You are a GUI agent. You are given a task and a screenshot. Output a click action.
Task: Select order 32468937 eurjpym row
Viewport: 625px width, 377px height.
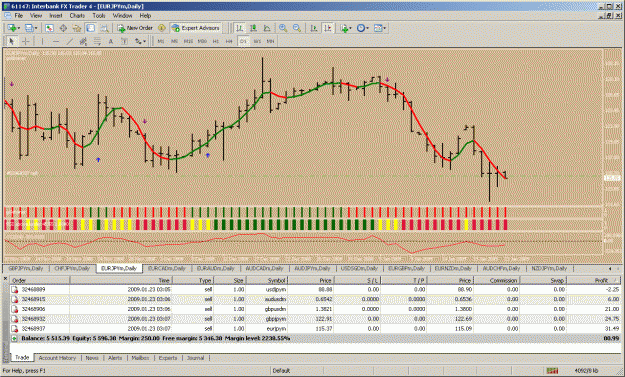pos(315,329)
